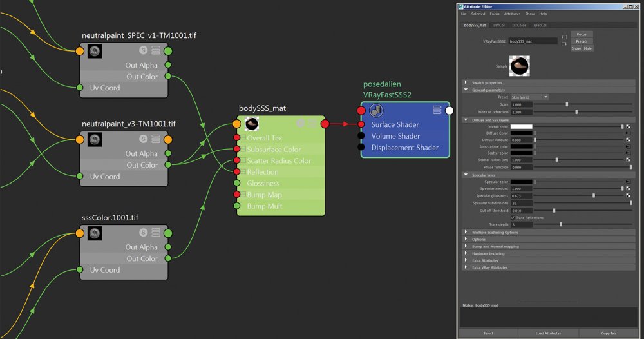The height and width of the screenshot is (339, 644).
Task: Click the view-mode lines icon on VRayFastSSS2 node
Action: coord(437,110)
